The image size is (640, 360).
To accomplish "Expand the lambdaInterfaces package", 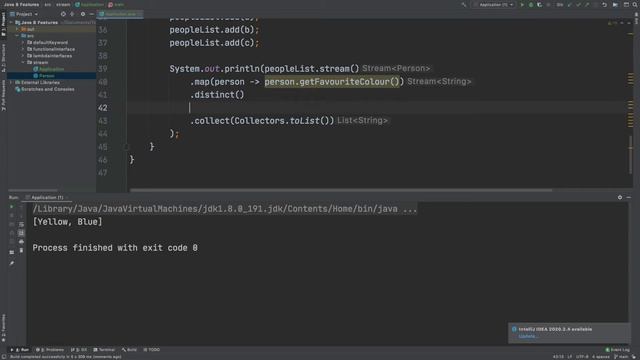I will tap(23, 56).
